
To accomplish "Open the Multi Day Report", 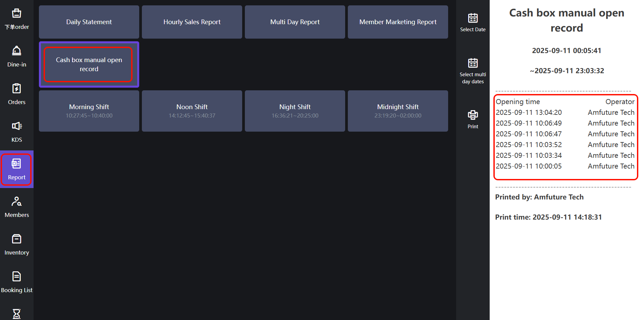I will point(295,22).
